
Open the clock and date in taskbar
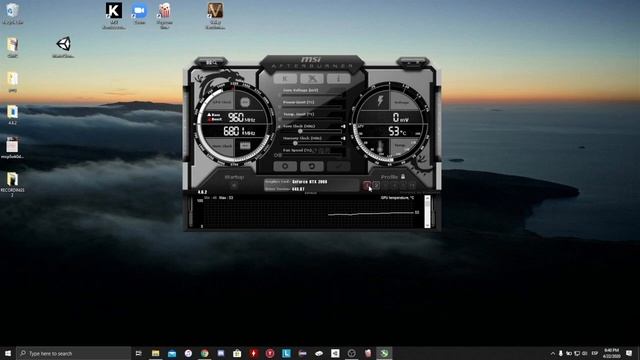pos(611,353)
